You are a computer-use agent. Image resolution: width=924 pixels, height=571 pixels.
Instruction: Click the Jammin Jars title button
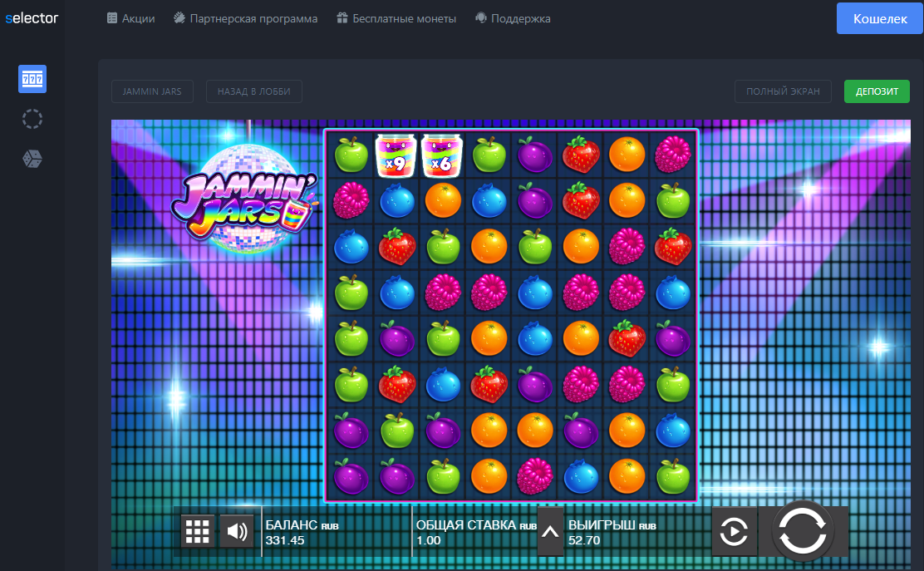click(x=152, y=91)
